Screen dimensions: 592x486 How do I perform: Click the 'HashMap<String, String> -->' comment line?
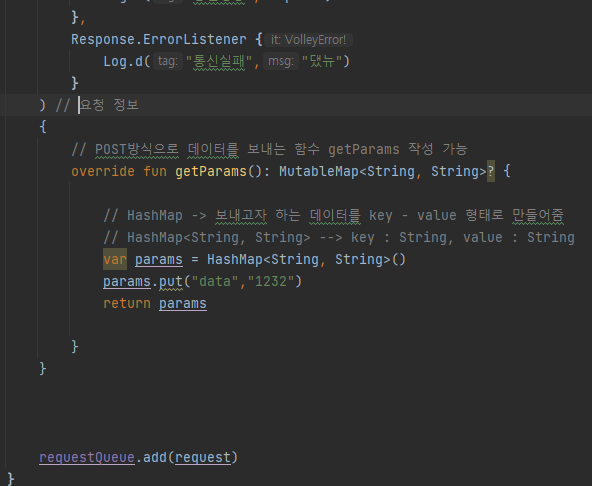click(x=339, y=237)
